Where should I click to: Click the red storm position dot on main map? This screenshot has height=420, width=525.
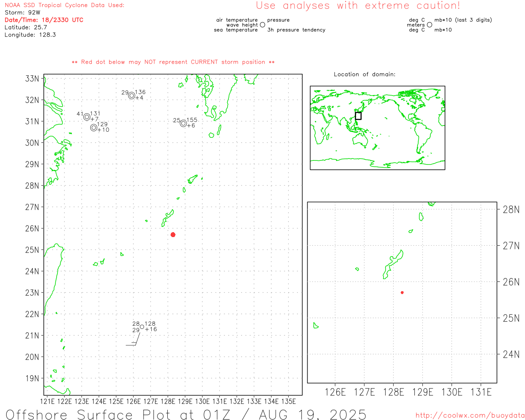point(173,235)
